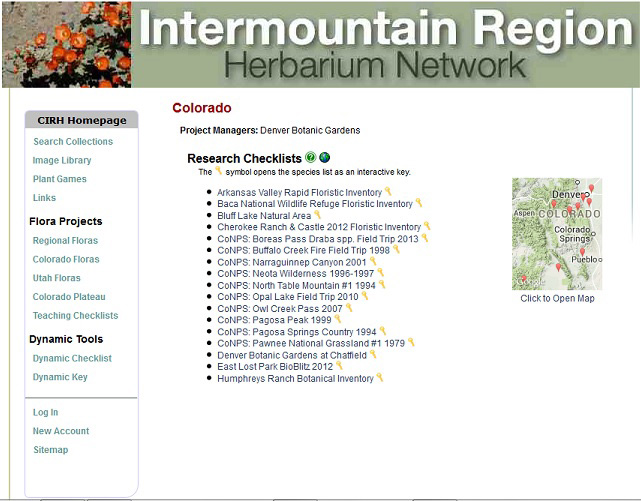Click key icon after Owl Creek Pass 2007
Viewport: 641px width, 501px height.
coord(349,308)
